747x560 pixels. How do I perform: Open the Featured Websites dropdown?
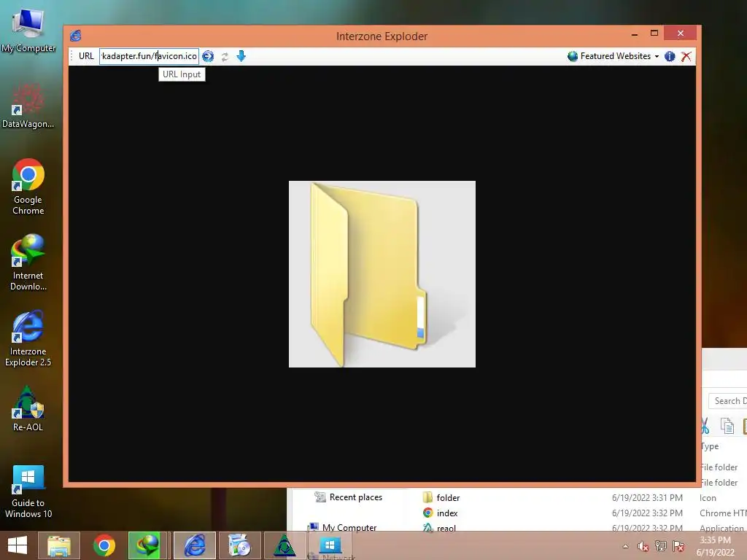pos(613,56)
